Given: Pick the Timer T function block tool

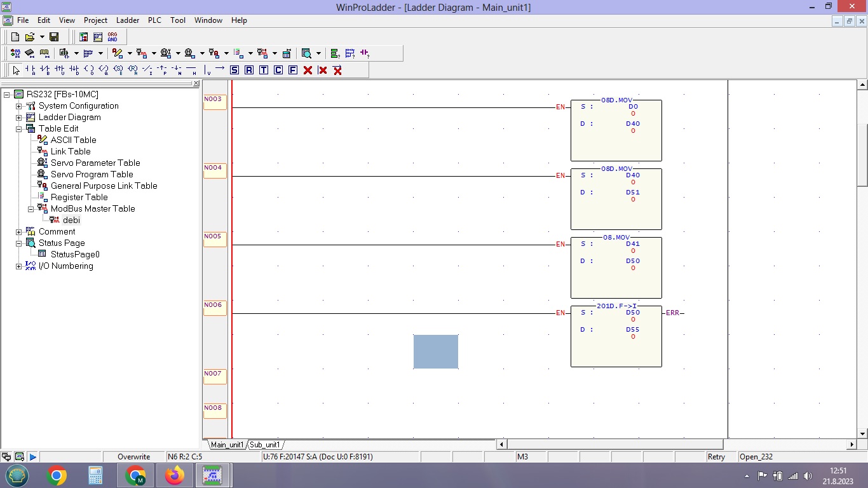Looking at the screenshot, I should (x=264, y=70).
